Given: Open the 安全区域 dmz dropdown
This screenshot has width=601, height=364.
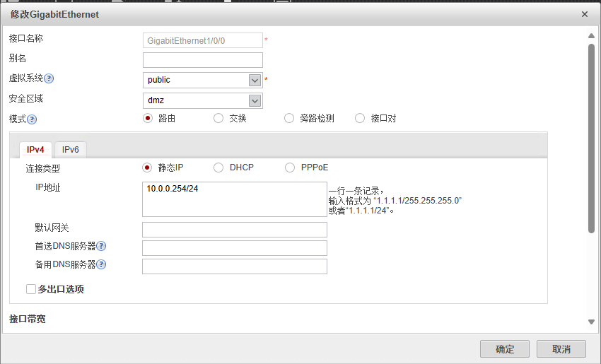Looking at the screenshot, I should pyautogui.click(x=255, y=101).
